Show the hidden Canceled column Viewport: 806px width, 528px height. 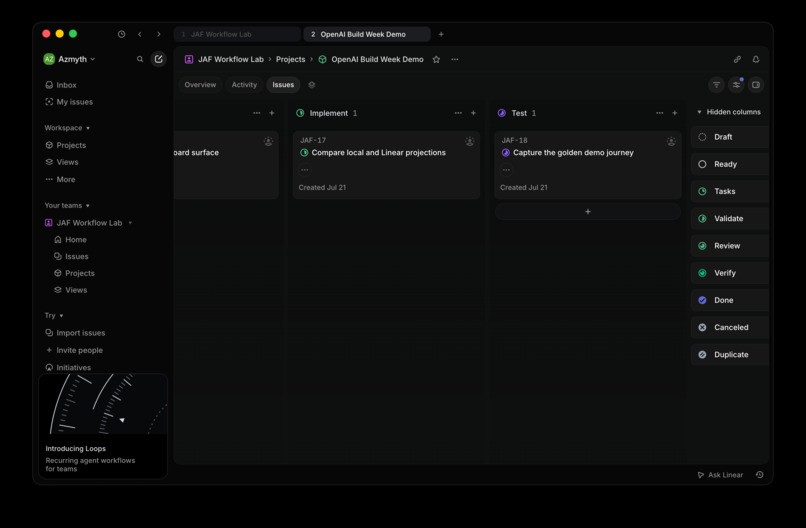click(730, 327)
